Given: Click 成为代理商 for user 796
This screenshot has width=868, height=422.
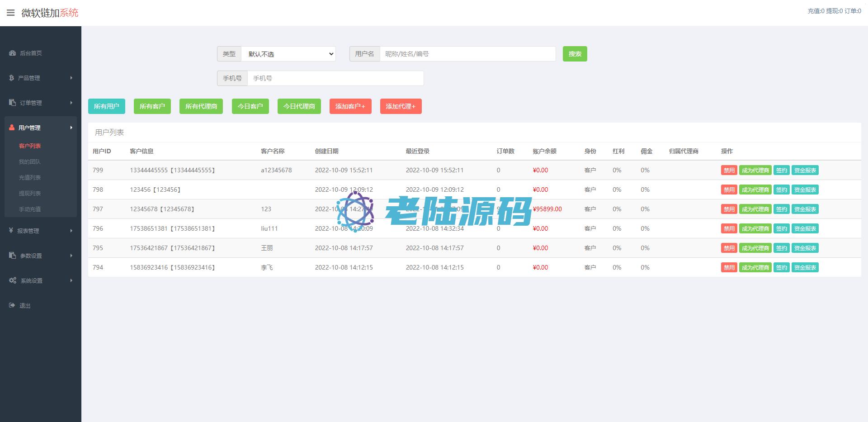Looking at the screenshot, I should point(755,228).
